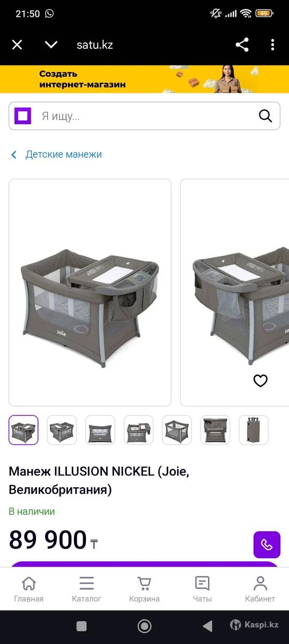Select the last folded playpen thumbnail

254,430
